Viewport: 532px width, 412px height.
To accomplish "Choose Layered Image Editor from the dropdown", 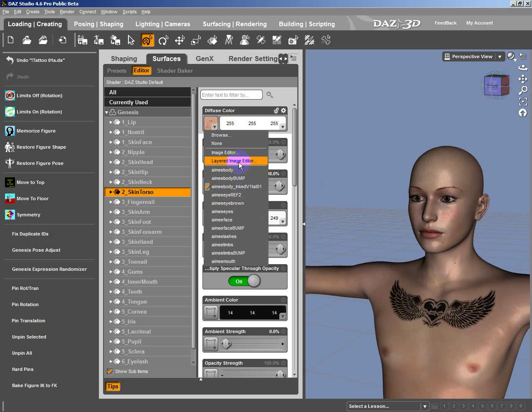I will point(236,161).
